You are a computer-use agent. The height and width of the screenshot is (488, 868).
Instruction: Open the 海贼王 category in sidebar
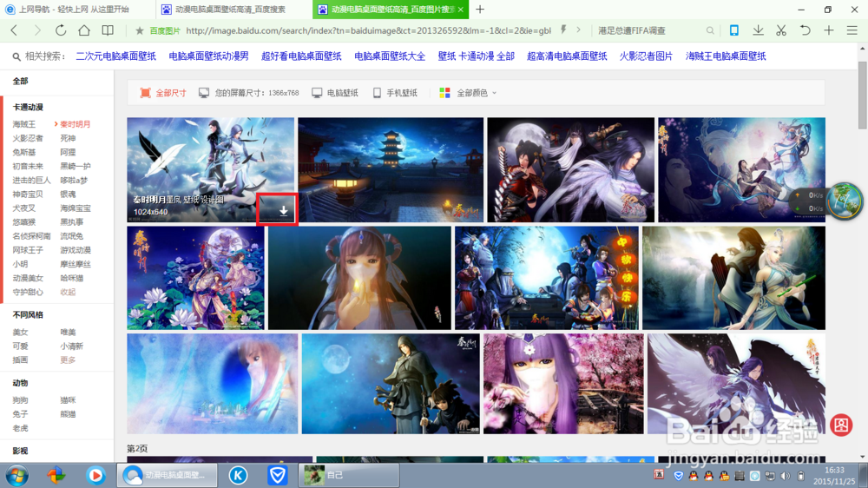(23, 124)
